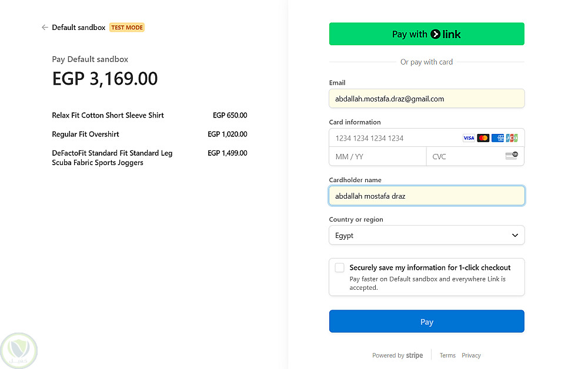588x369 pixels.
Task: Enable securely save my information checkbox
Action: [340, 268]
